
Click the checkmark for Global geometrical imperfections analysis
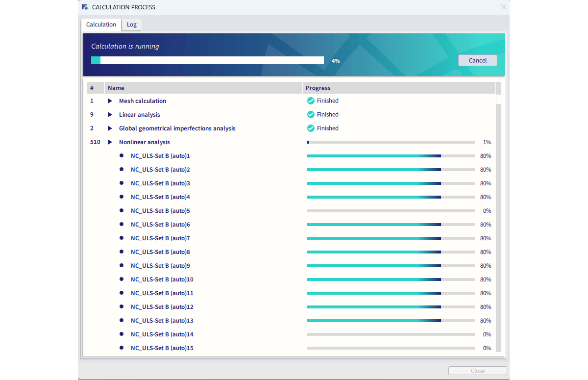310,128
